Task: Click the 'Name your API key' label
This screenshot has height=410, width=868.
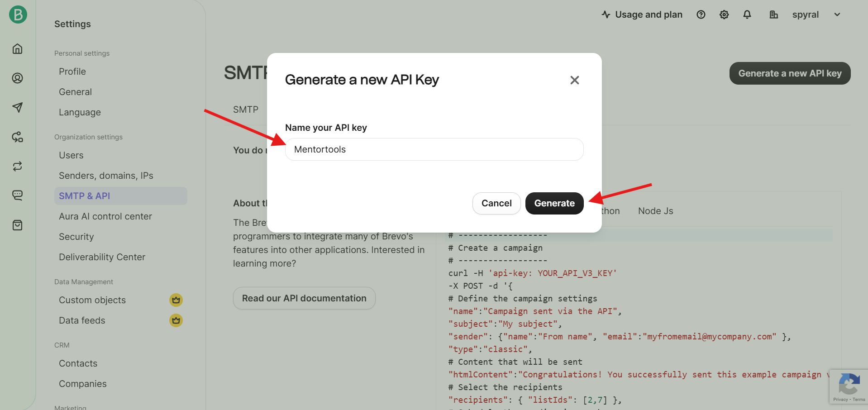Action: coord(326,128)
